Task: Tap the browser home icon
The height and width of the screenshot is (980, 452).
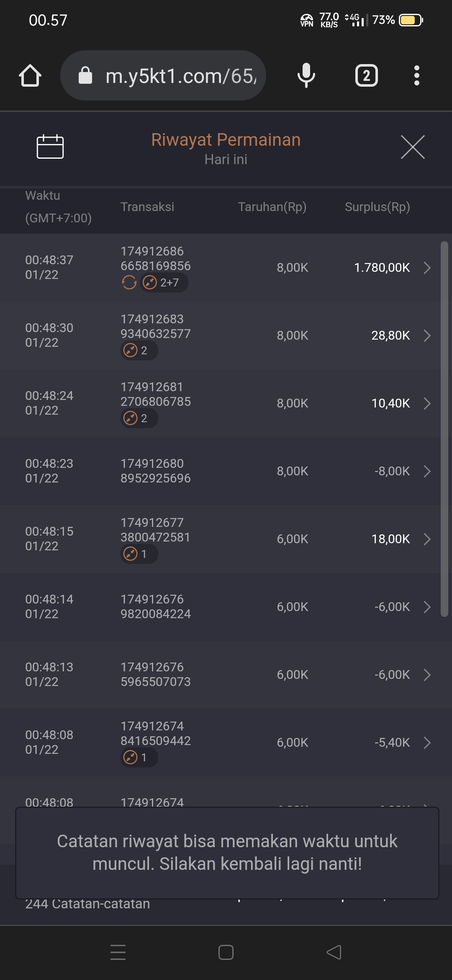Action: coord(30,76)
